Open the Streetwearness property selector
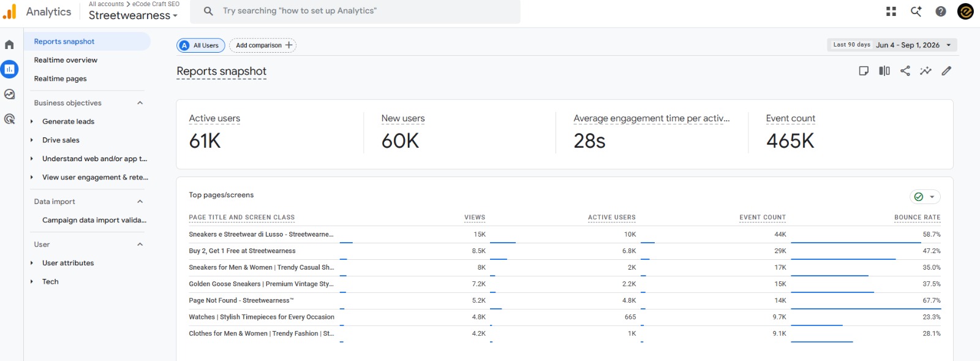980x361 pixels. 133,16
